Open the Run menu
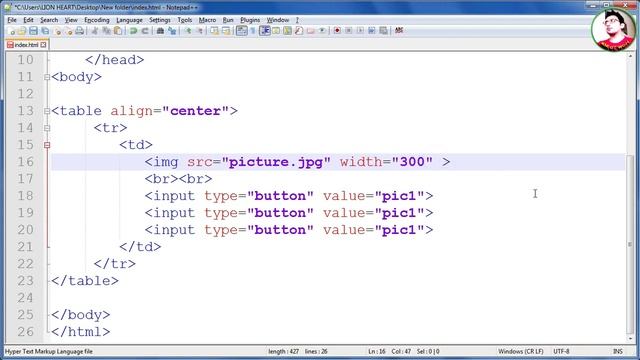The height and width of the screenshot is (360, 640). (x=228, y=20)
